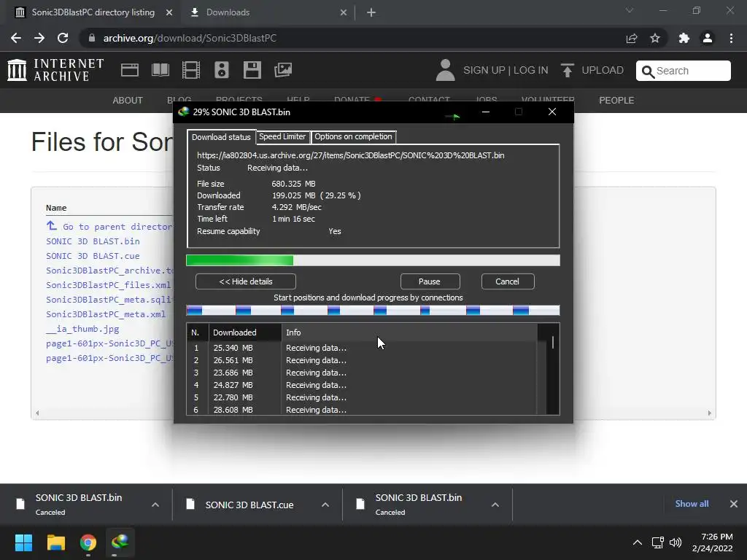
Task: Open the Internet Archive video film icon
Action: (191, 70)
